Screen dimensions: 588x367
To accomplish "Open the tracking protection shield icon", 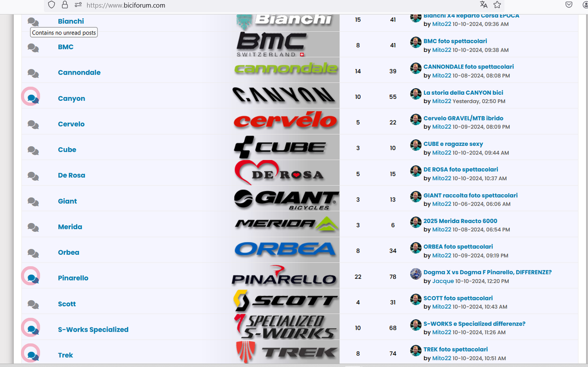I will point(51,5).
